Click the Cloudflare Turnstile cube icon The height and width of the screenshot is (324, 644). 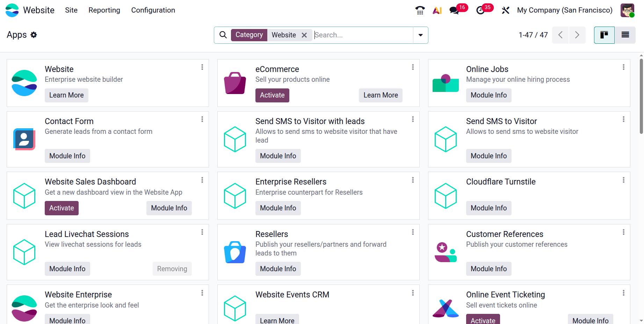point(446,196)
